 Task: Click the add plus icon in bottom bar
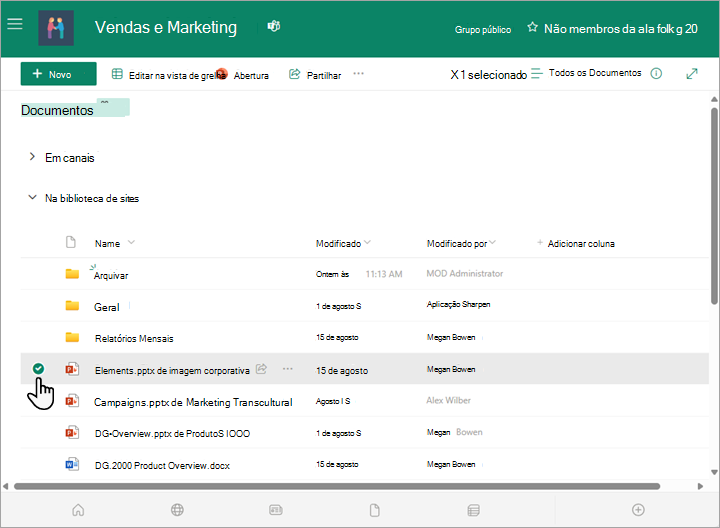638,510
